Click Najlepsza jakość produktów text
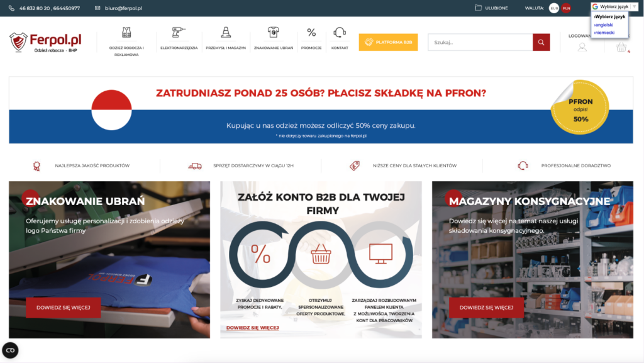 point(92,166)
